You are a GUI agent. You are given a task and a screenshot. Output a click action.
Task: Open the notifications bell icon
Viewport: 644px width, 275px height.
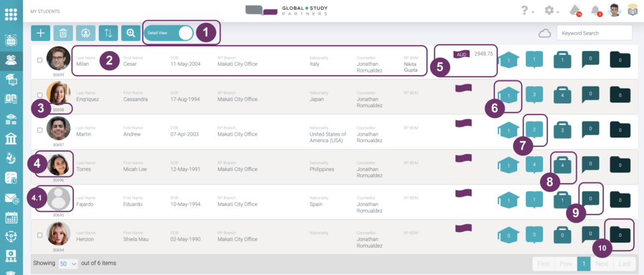click(x=595, y=10)
